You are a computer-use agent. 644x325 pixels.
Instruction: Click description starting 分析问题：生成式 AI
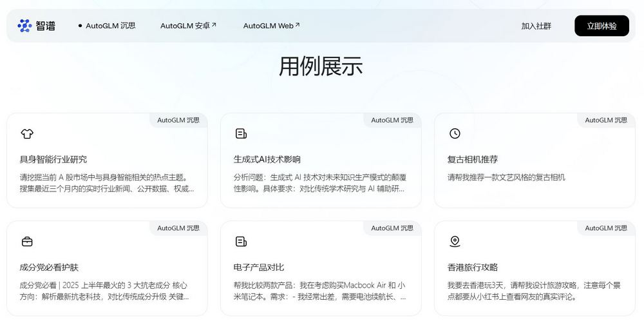(x=320, y=183)
